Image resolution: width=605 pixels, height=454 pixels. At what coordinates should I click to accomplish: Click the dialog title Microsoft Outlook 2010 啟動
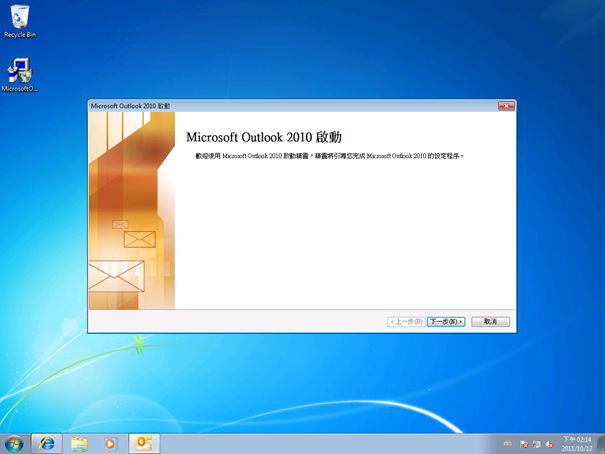coord(130,106)
